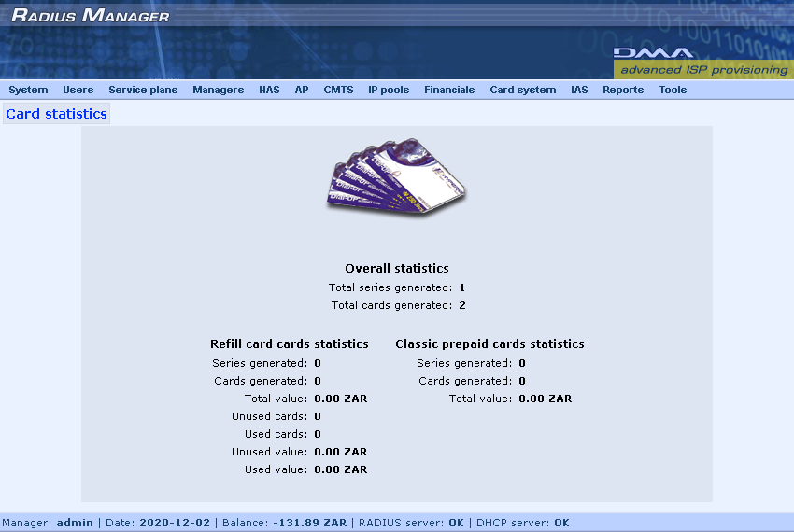Click the Total cards generated label
Image resolution: width=794 pixels, height=532 pixels.
(391, 305)
